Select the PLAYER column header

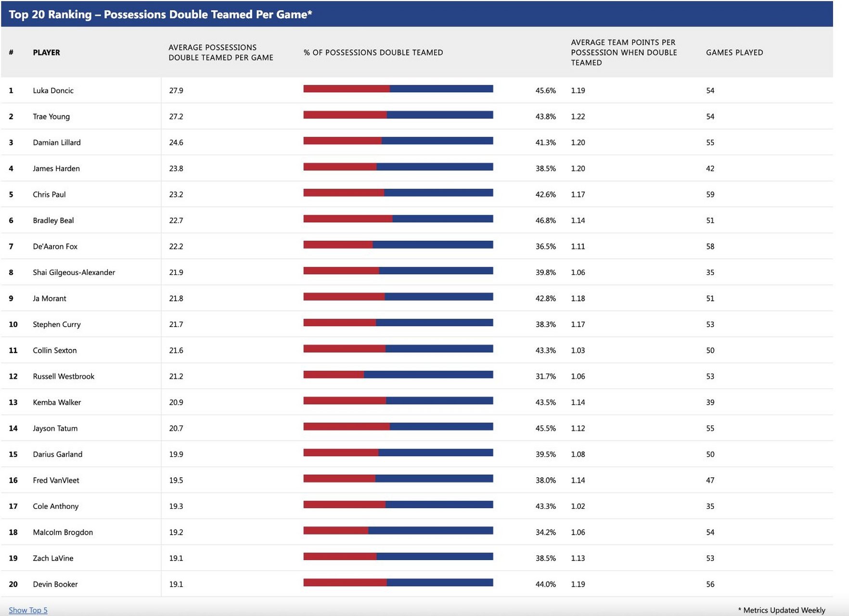[47, 52]
